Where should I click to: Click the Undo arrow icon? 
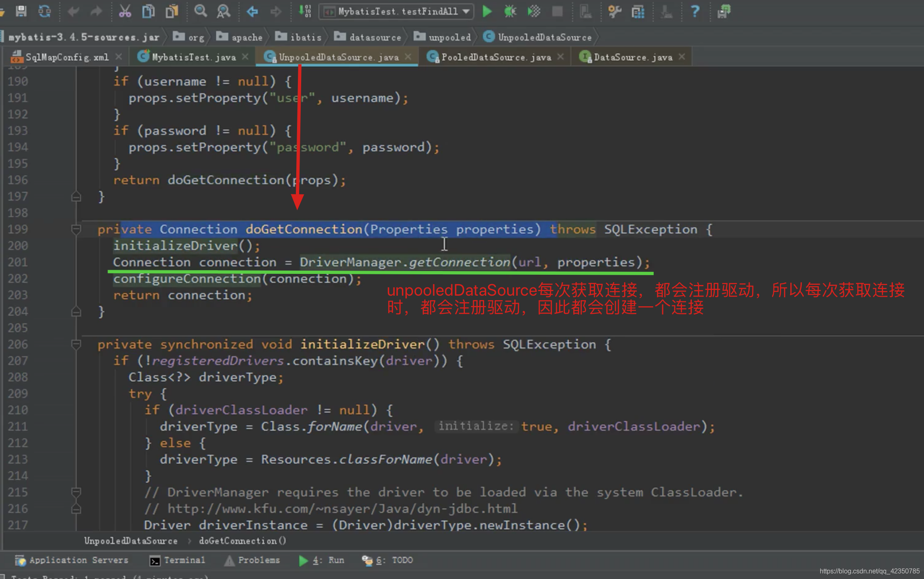[x=73, y=11]
